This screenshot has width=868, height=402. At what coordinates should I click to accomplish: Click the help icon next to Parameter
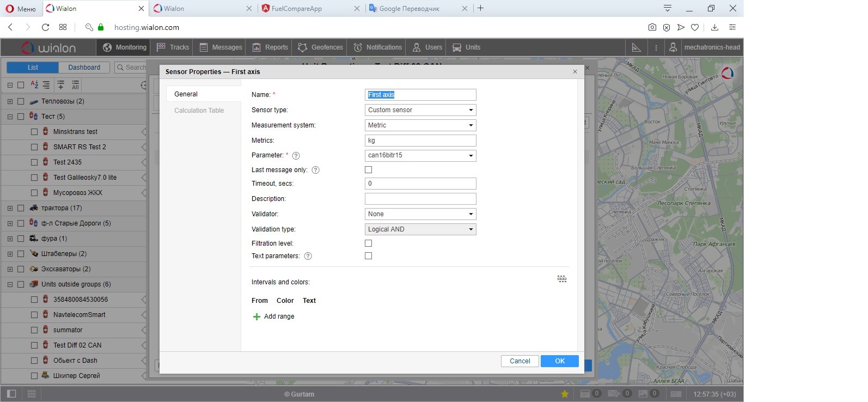pos(296,156)
